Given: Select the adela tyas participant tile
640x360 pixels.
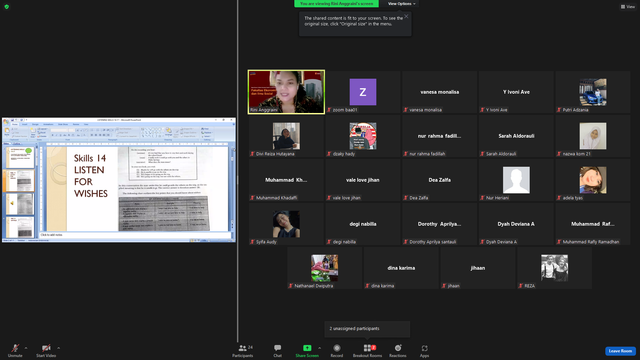Looking at the screenshot, I should pos(593,180).
